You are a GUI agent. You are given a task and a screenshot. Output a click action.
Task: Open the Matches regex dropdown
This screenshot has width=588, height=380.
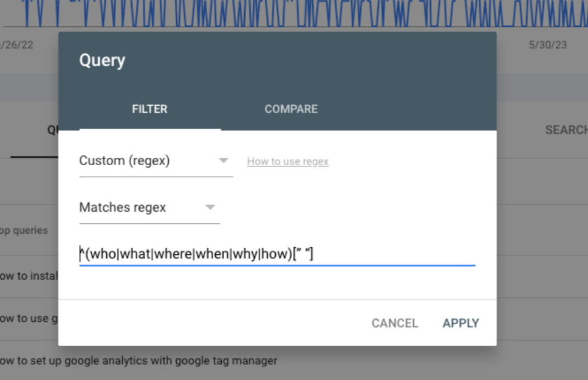pos(149,208)
